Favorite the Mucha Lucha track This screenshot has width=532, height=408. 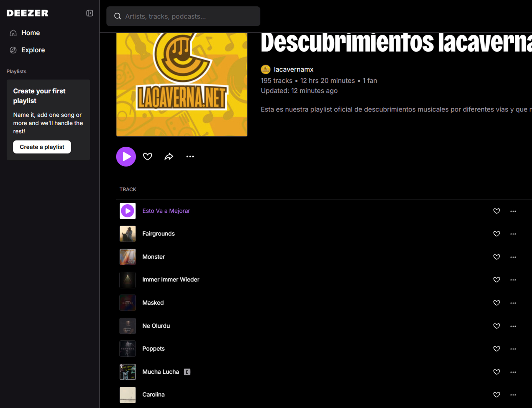click(497, 372)
